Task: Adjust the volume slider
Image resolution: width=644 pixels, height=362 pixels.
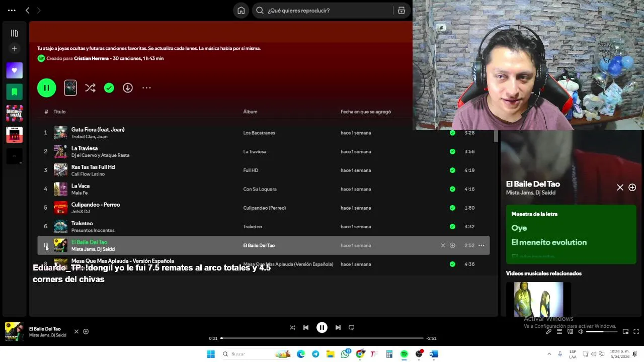Action: pyautogui.click(x=602, y=331)
